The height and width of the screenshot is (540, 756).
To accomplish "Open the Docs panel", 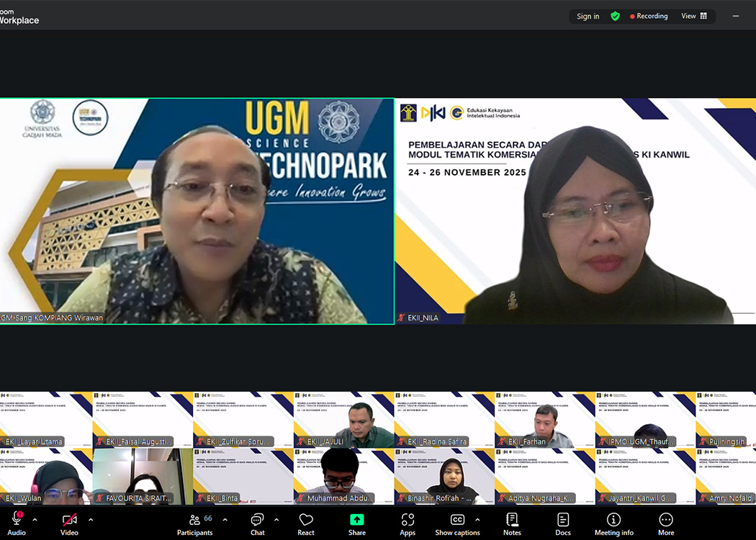I will pos(563,523).
